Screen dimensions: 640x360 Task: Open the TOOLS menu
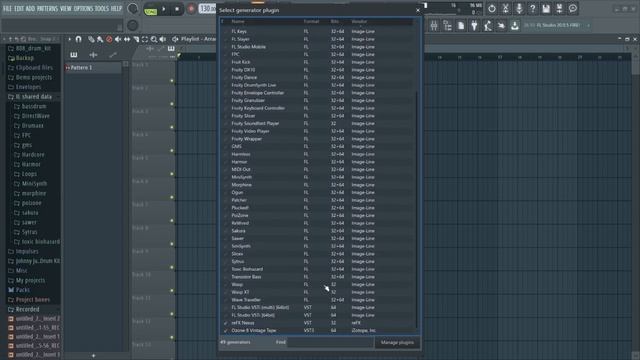pyautogui.click(x=102, y=9)
